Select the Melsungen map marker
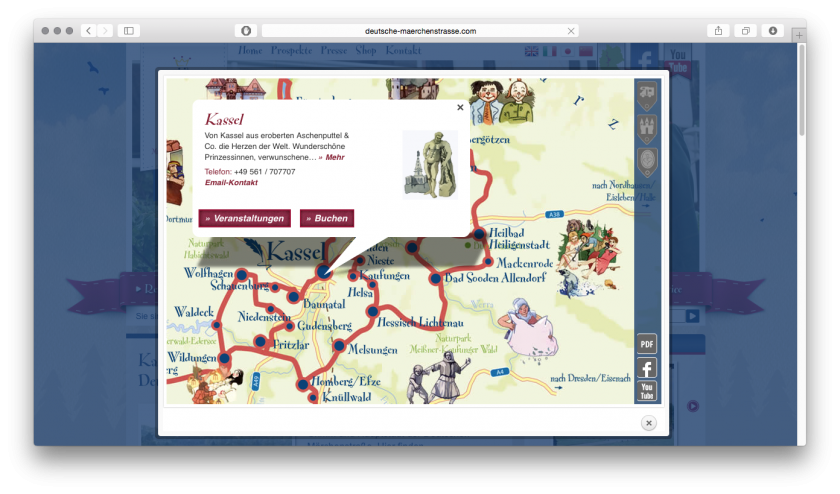The width and height of the screenshot is (840, 494). pyautogui.click(x=339, y=346)
